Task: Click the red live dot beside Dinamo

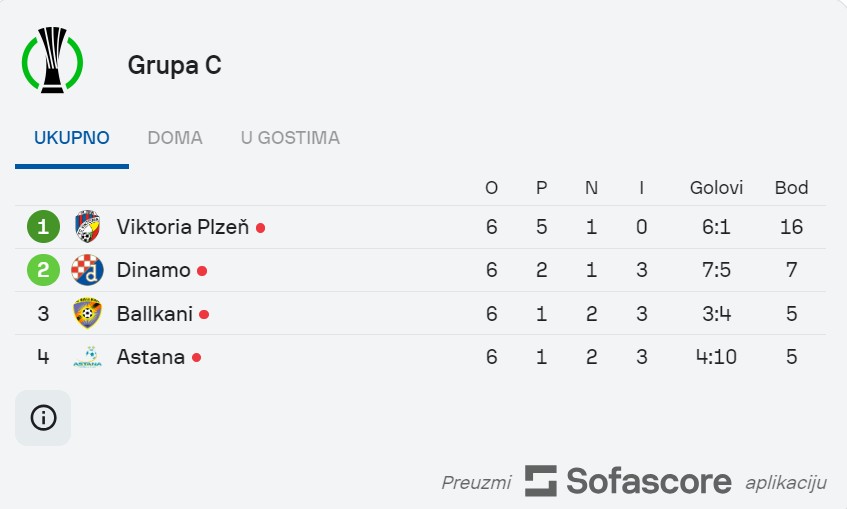Action: pos(202,271)
